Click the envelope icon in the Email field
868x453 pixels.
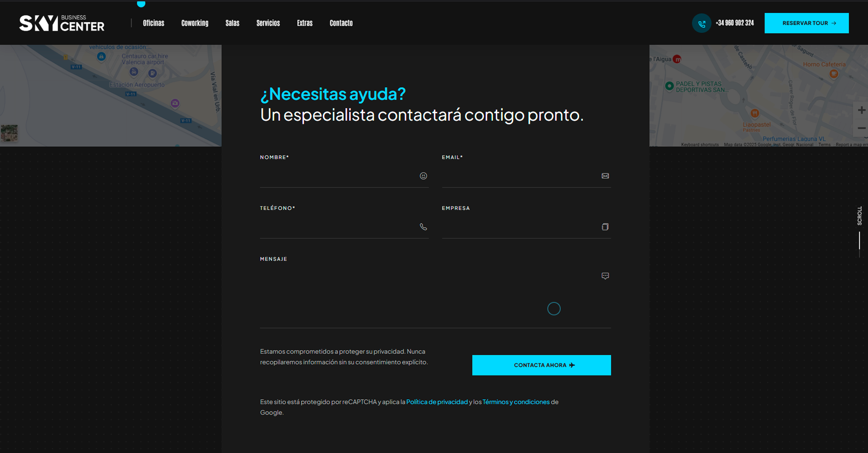click(x=605, y=176)
